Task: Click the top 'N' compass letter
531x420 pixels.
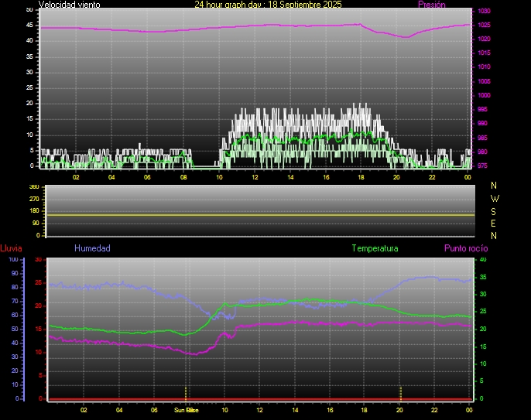Action: pos(495,186)
